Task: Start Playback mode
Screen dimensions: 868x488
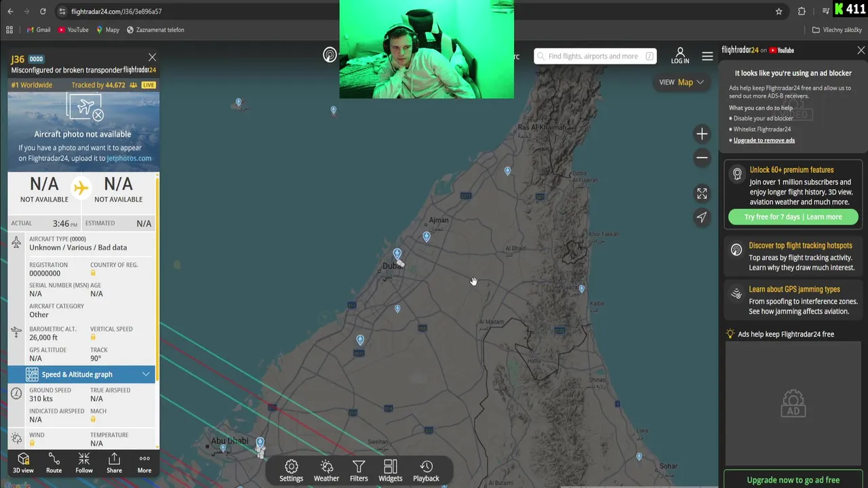Action: click(x=426, y=471)
